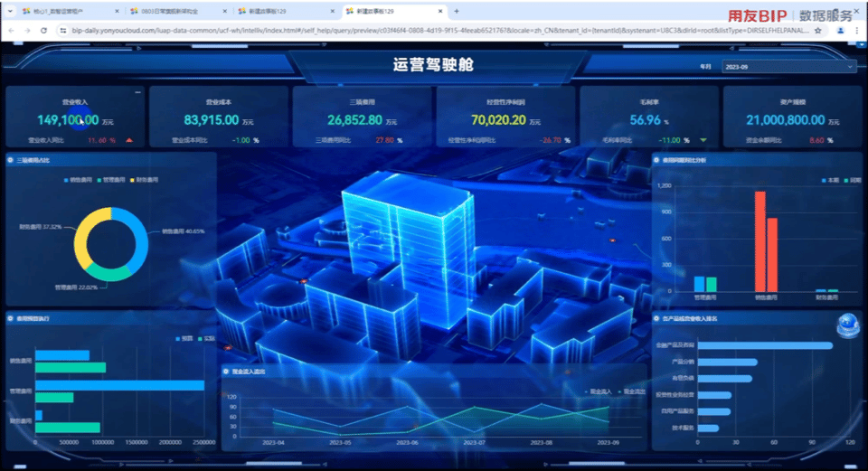The width and height of the screenshot is (868, 471).
Task: Click the 83,915.00 cost value
Action: tap(211, 120)
